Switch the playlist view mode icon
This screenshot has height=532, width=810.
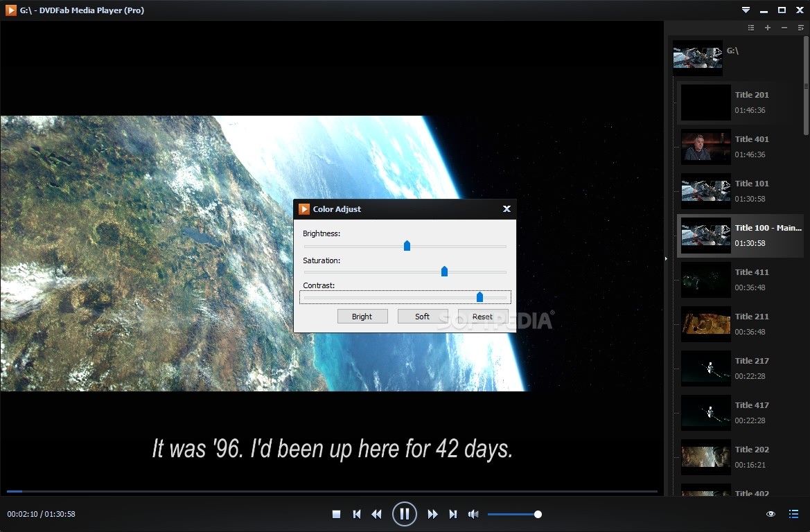coord(751,28)
